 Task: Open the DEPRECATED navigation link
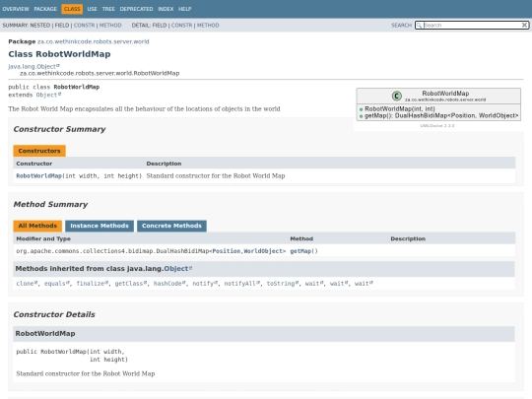click(x=136, y=9)
